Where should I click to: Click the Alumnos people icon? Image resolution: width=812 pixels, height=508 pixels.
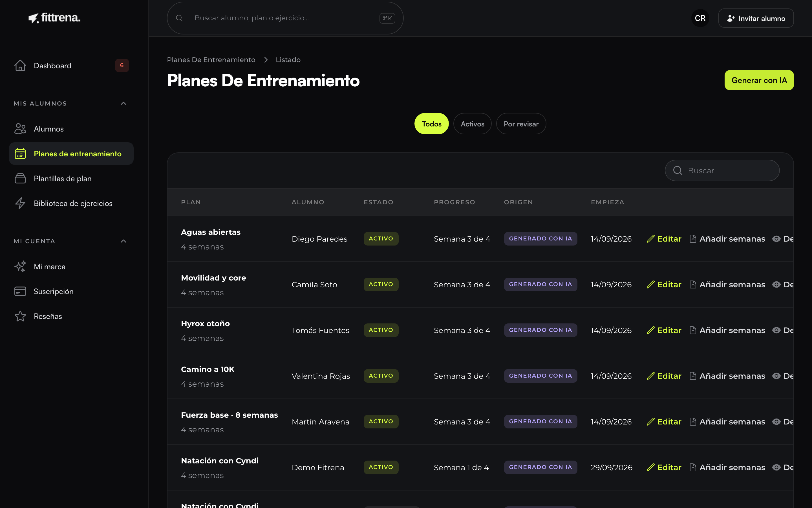tap(20, 129)
